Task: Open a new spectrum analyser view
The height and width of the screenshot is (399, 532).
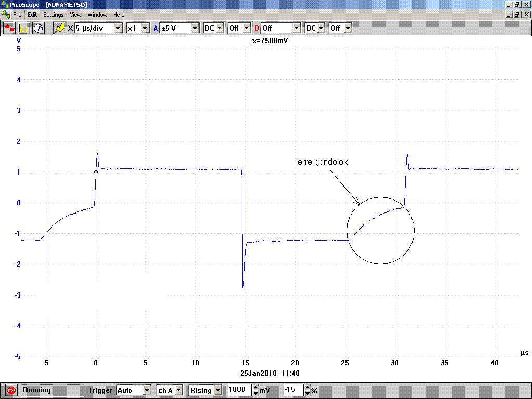Action: pyautogui.click(x=24, y=28)
